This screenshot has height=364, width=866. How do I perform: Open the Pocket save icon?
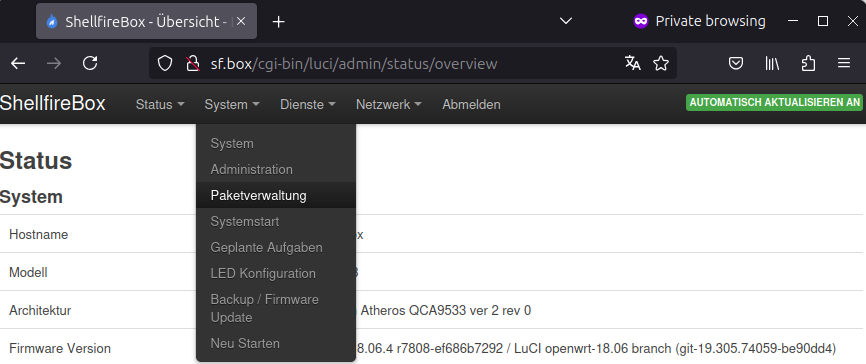click(736, 64)
